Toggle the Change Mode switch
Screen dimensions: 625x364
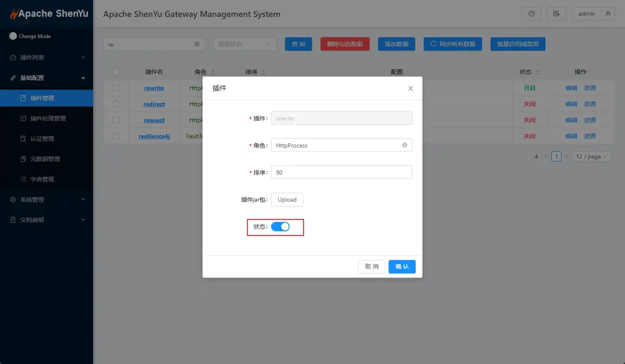tap(13, 36)
